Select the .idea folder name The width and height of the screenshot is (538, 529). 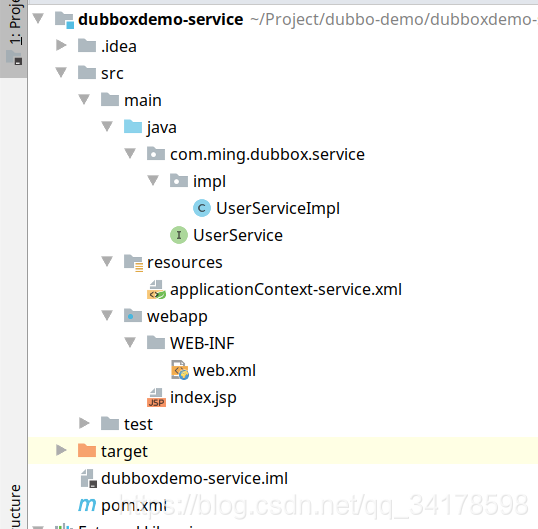pos(119,46)
